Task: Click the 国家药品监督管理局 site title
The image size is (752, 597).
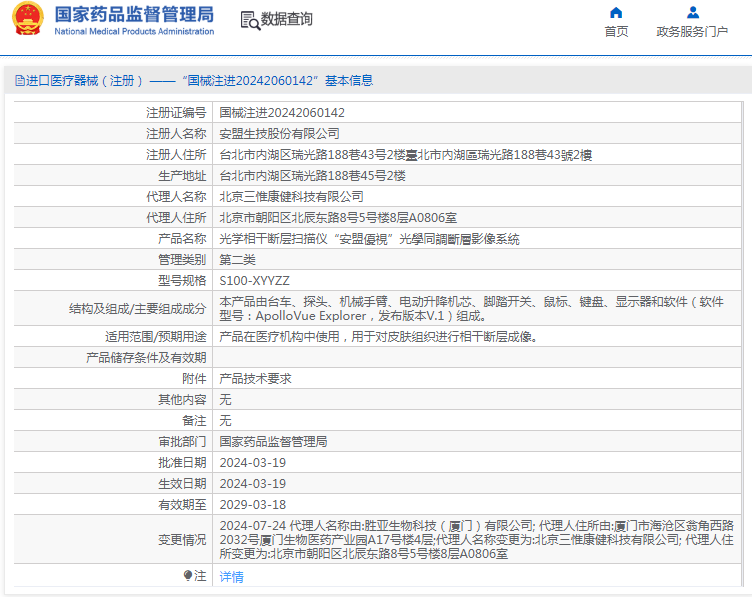Action: click(133, 14)
